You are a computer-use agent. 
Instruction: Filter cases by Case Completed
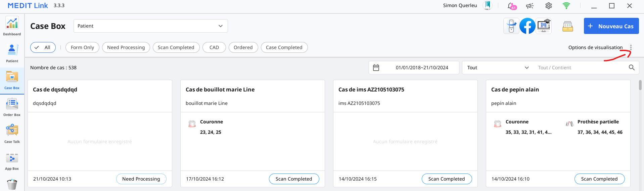(284, 47)
